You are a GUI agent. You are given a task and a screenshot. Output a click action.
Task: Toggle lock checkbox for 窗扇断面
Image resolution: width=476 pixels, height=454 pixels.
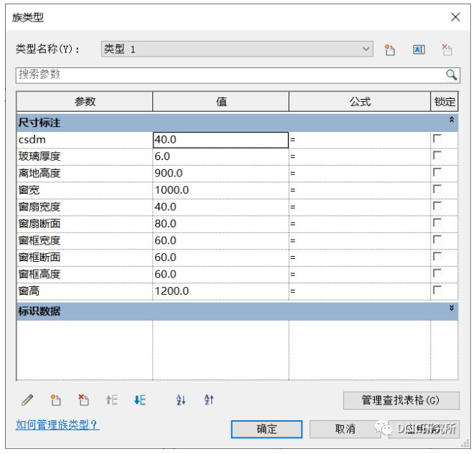point(437,222)
